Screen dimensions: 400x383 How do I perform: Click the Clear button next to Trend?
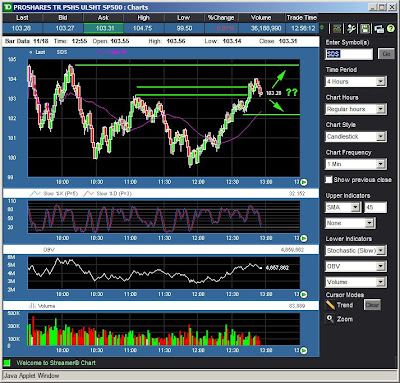(372, 305)
